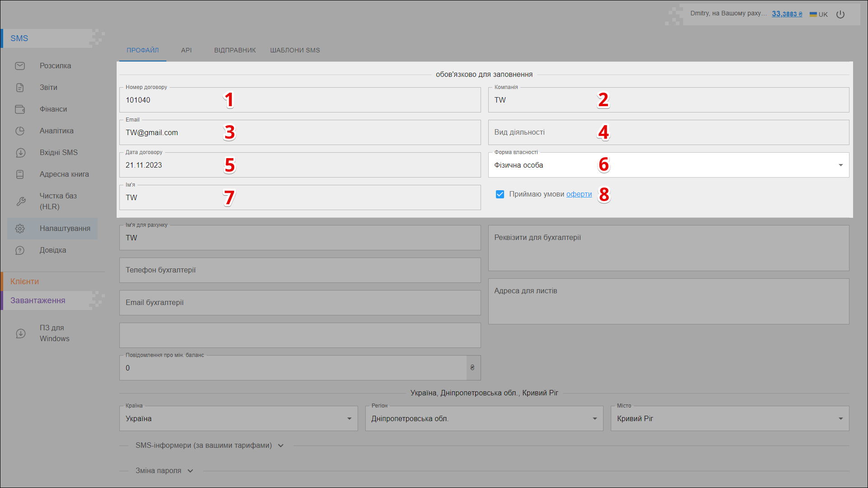Open Аналітика pie chart icon
Screen dimensions: 868x488
pyautogui.click(x=20, y=131)
